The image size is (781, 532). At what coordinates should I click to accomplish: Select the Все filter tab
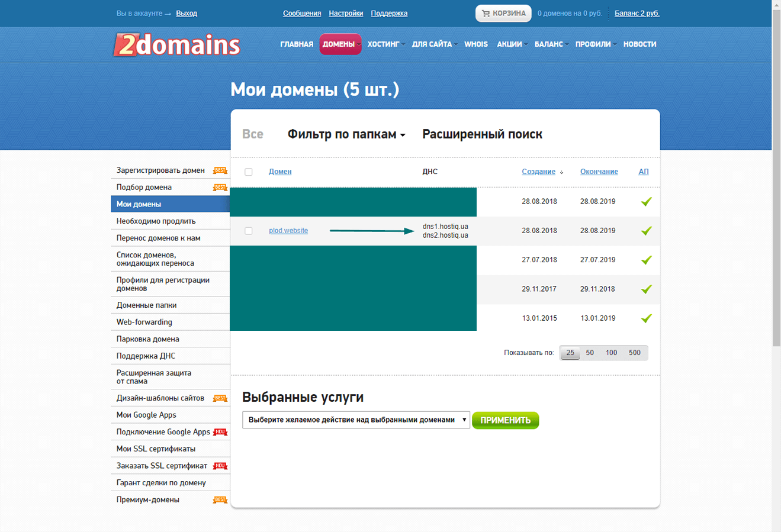click(x=253, y=134)
